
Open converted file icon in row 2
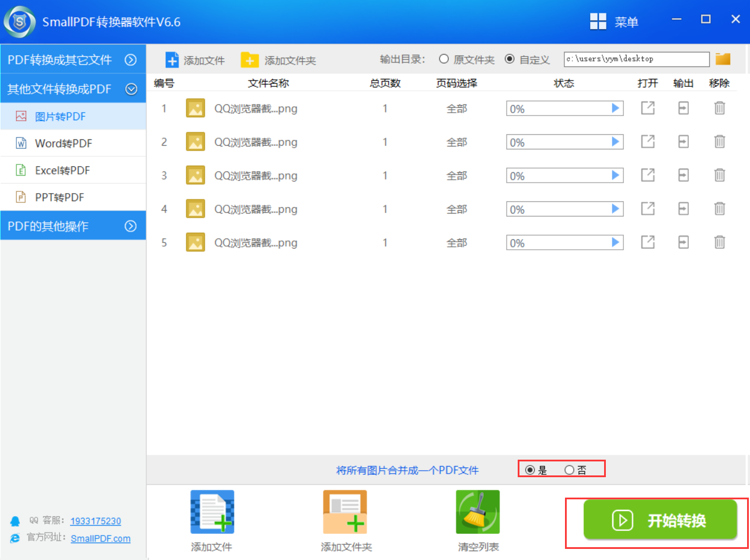tap(648, 142)
